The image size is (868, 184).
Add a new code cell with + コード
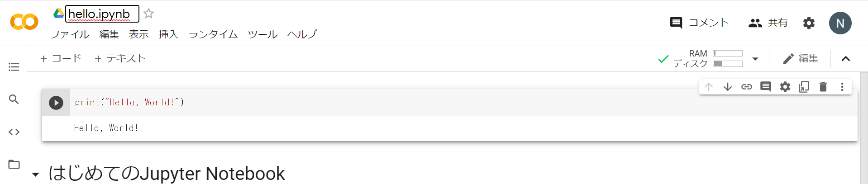click(x=61, y=58)
